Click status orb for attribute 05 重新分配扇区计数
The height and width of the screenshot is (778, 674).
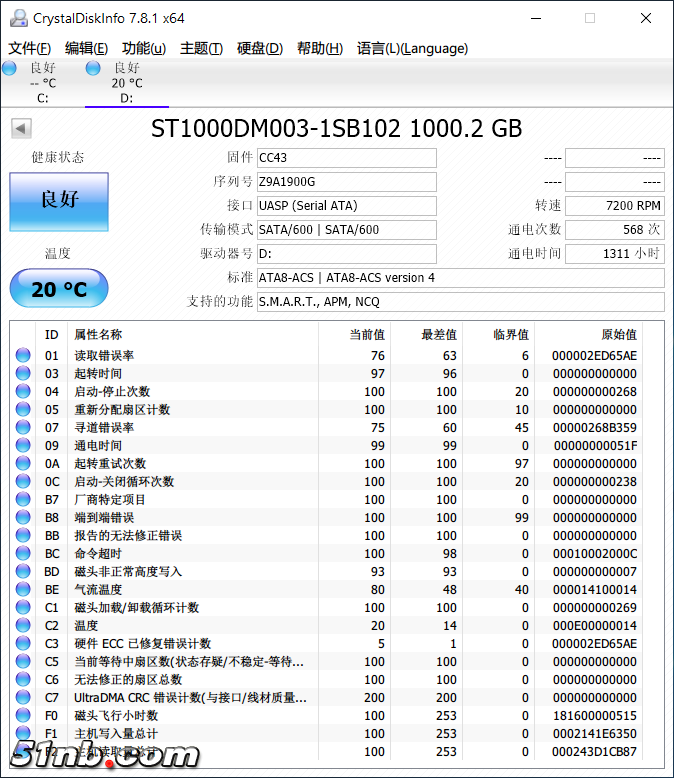pos(23,409)
